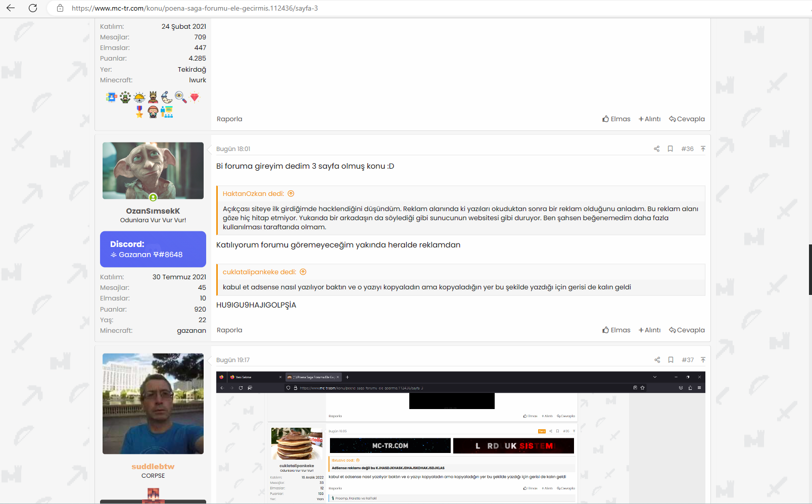Click the medal ribbon badge icon
Viewport: 812px width, 504px height.
(x=139, y=112)
